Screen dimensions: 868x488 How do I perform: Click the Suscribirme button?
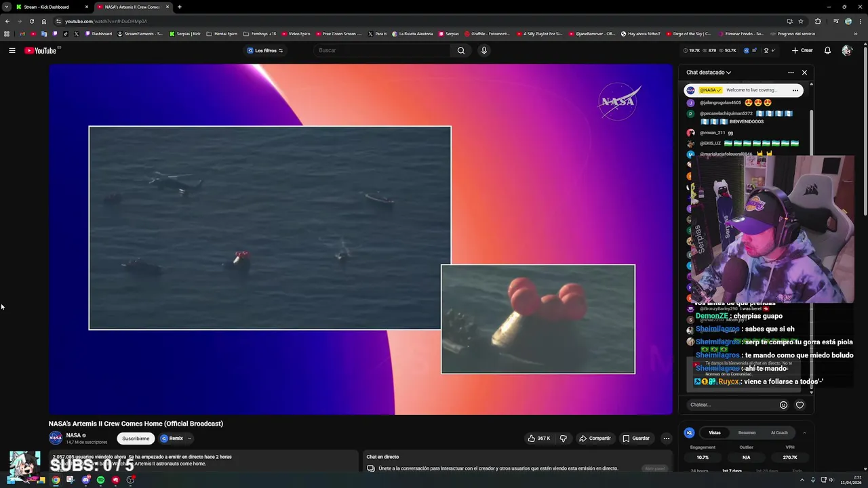[136, 439]
